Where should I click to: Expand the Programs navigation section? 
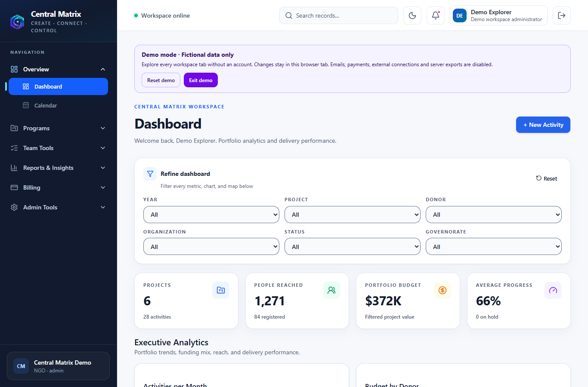point(58,128)
